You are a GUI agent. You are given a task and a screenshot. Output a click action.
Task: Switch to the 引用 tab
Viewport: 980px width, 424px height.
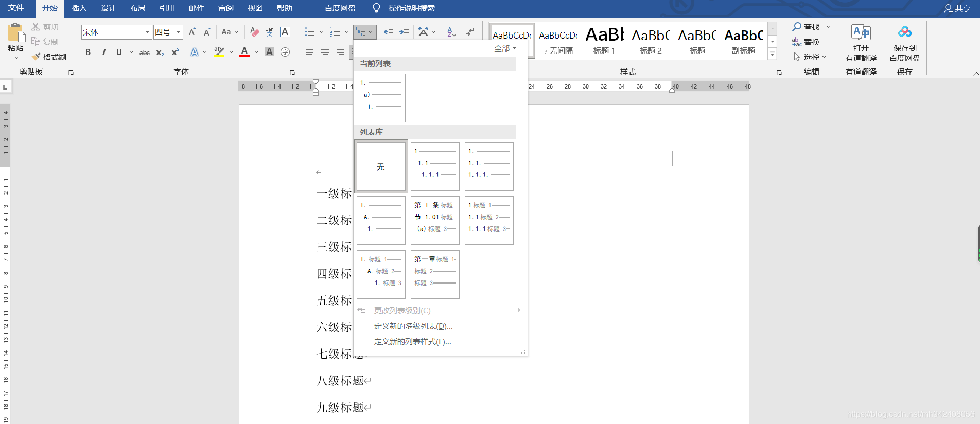click(x=167, y=8)
